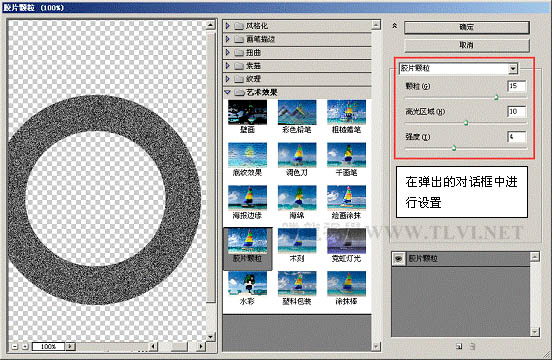Viewport: 552px width, 360px height.
Task: Expand the 风格化 stylize folder
Action: [227, 26]
